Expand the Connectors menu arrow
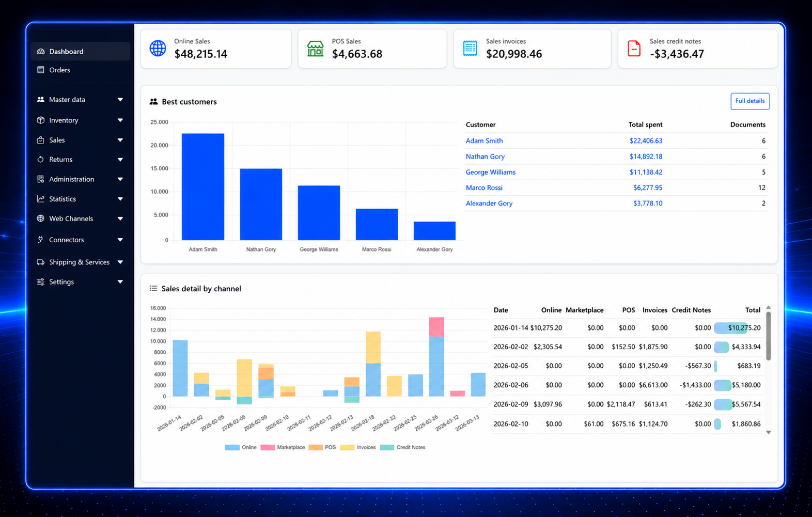The height and width of the screenshot is (517, 812). click(120, 240)
